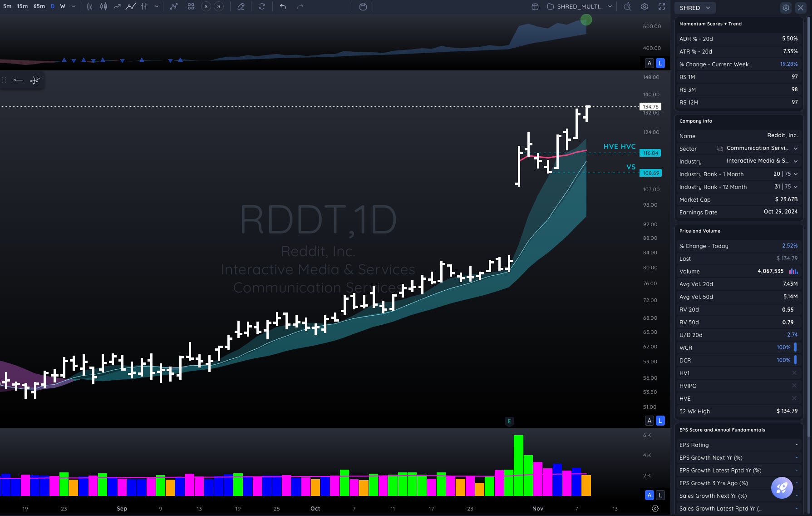Switch to 65m timeframe
This screenshot has width=812, height=516.
39,6
